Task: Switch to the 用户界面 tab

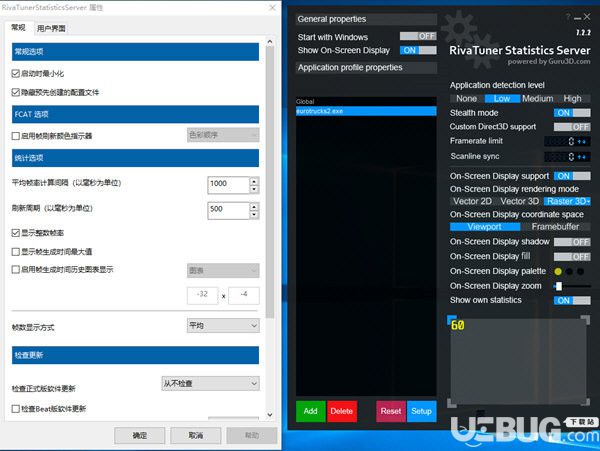Action: click(51, 28)
